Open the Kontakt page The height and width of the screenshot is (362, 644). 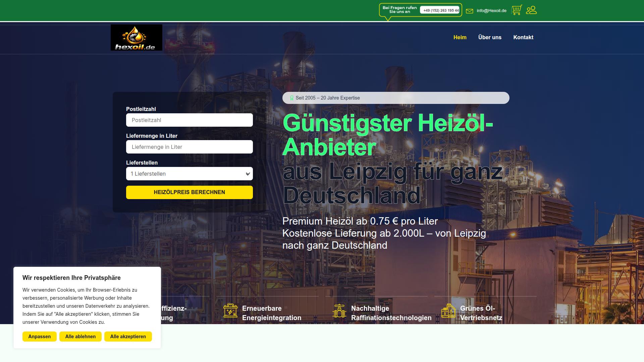tap(523, 37)
